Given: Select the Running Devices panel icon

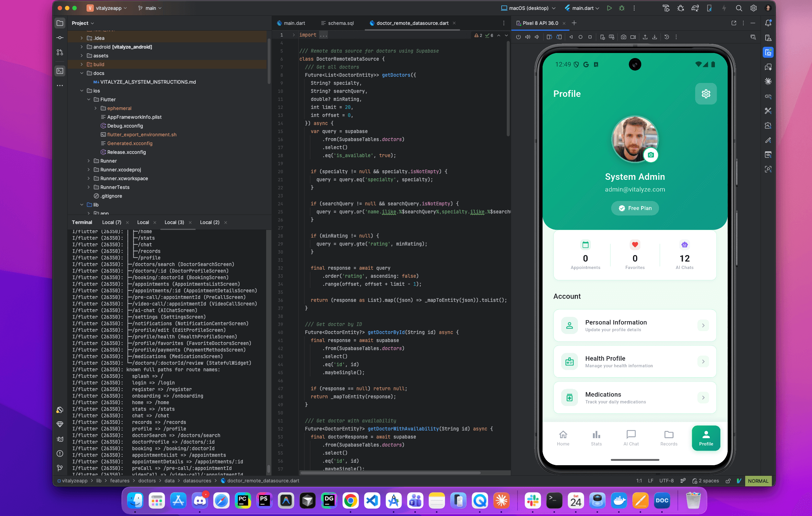Looking at the screenshot, I should [768, 52].
